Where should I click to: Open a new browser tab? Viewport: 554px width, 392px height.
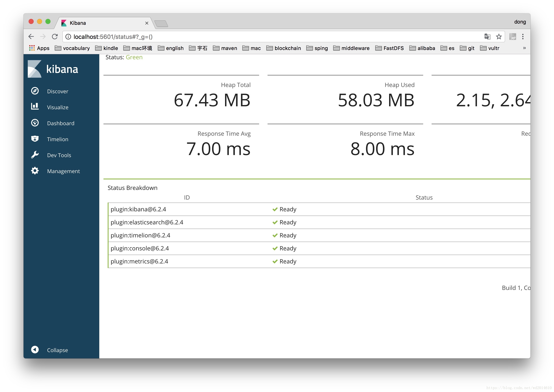(161, 24)
